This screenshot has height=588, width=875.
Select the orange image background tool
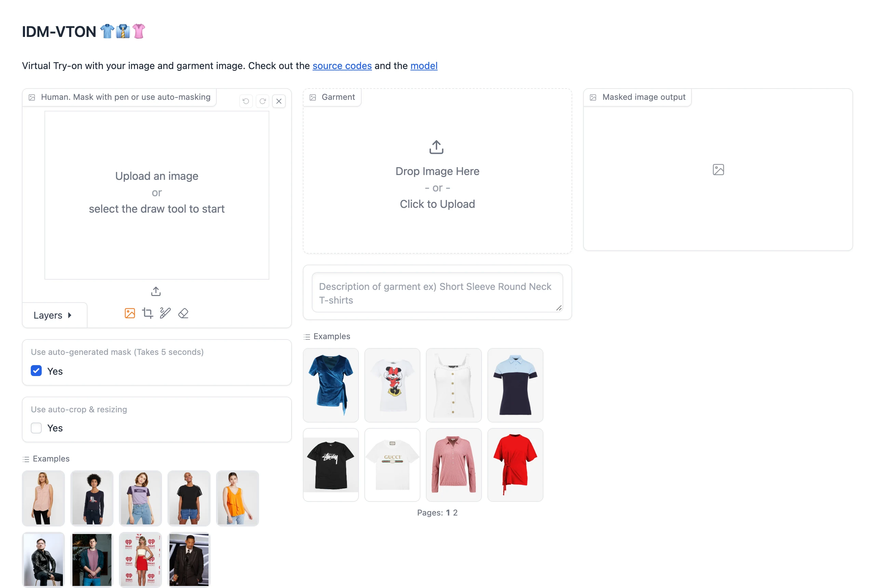[130, 313]
